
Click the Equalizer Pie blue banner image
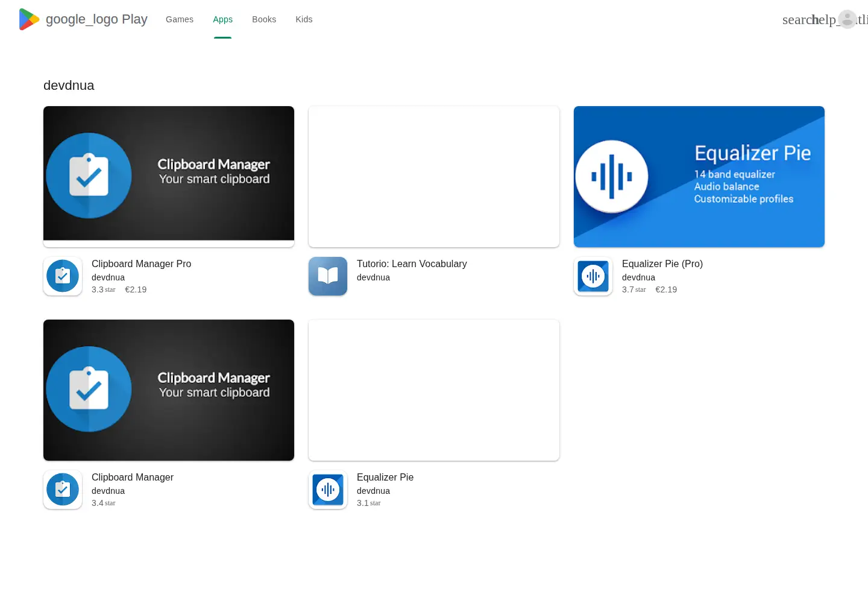click(x=699, y=177)
